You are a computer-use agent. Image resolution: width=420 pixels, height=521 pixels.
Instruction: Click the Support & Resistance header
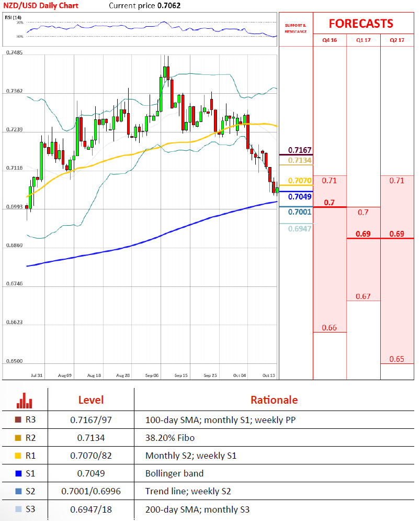[x=296, y=28]
